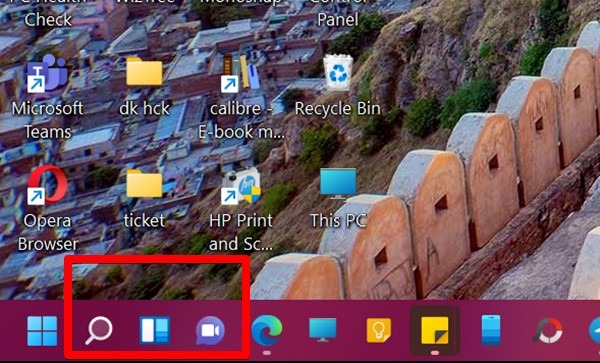Click the "ticket" folder name
Image resolution: width=600 pixels, height=363 pixels.
pyautogui.click(x=144, y=221)
